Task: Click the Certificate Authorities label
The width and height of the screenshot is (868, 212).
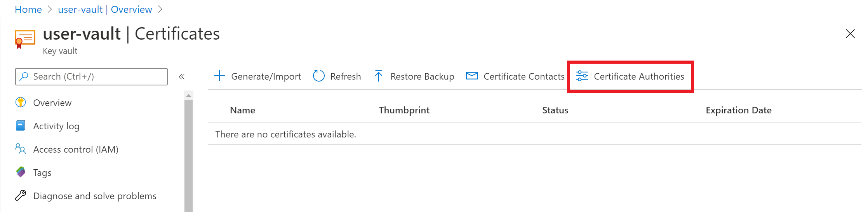Action: point(639,76)
